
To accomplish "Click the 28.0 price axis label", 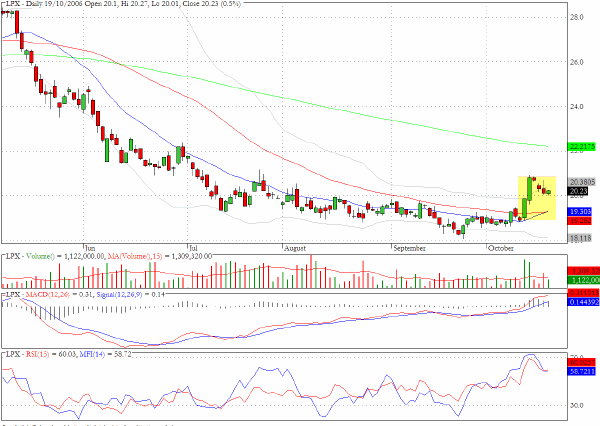I will tap(577, 17).
